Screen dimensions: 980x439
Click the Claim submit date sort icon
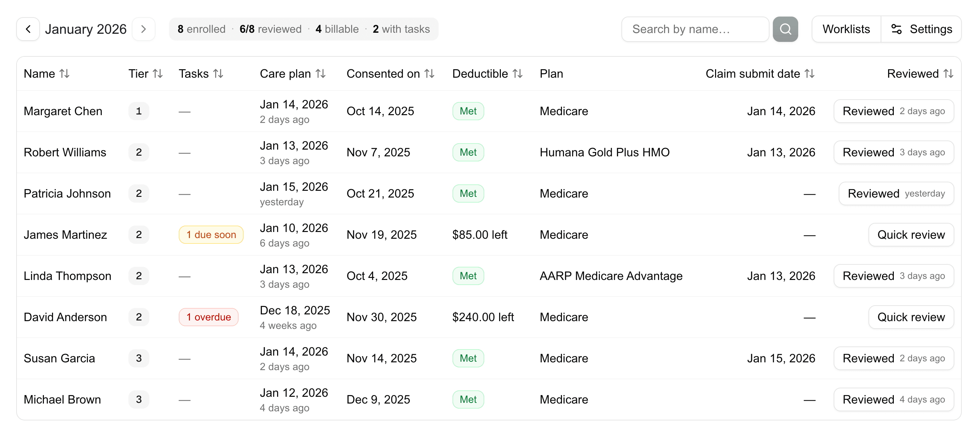(x=810, y=74)
